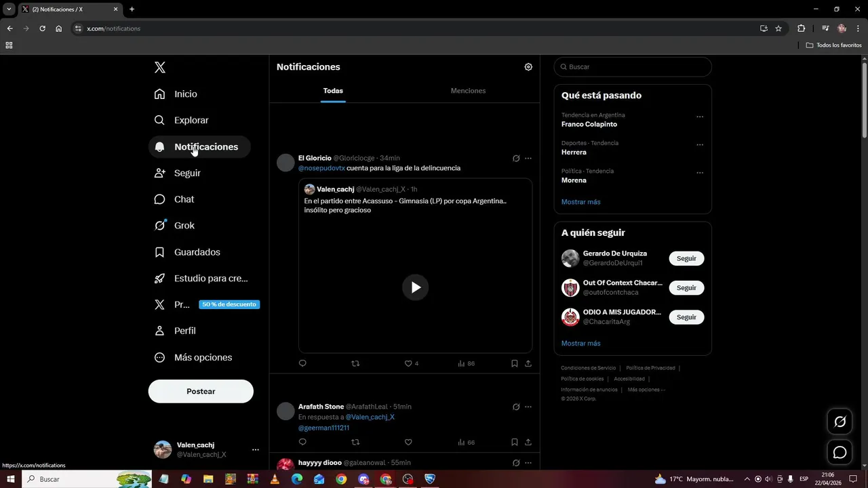Open Grok from the sidebar
Image resolution: width=868 pixels, height=488 pixels.
click(x=174, y=226)
